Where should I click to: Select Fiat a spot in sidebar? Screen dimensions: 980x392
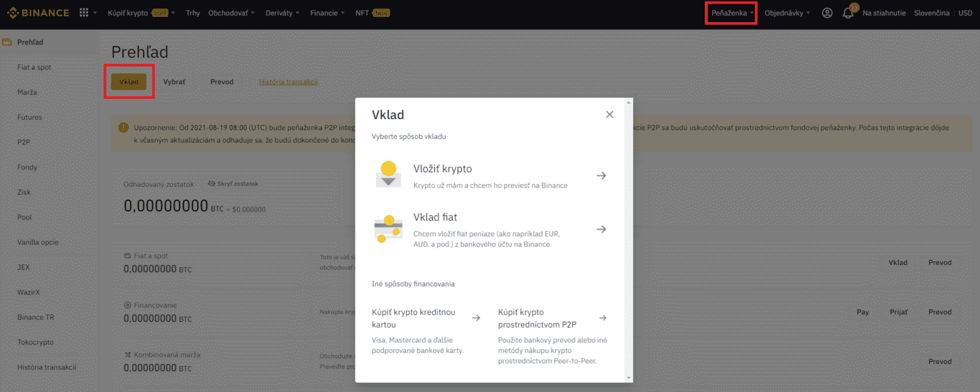[x=34, y=68]
